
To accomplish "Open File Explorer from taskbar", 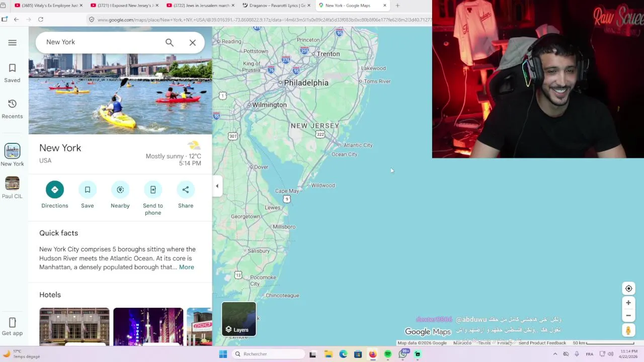I will [328, 354].
